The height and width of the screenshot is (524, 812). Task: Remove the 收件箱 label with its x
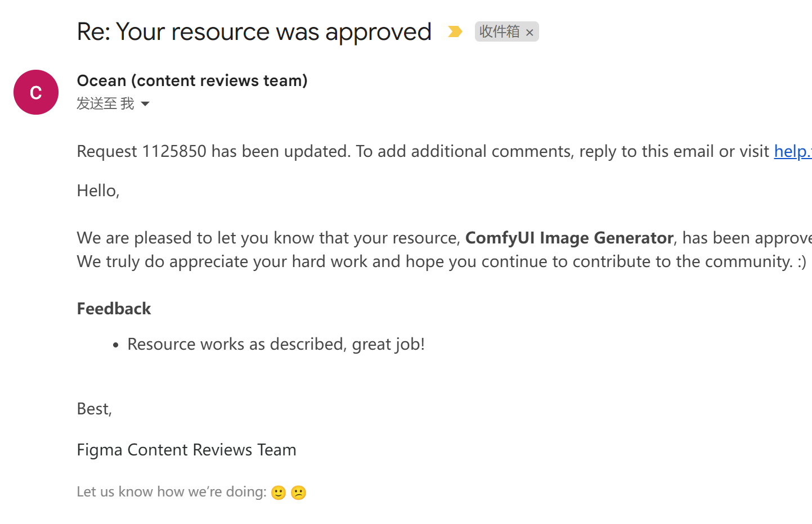(530, 33)
